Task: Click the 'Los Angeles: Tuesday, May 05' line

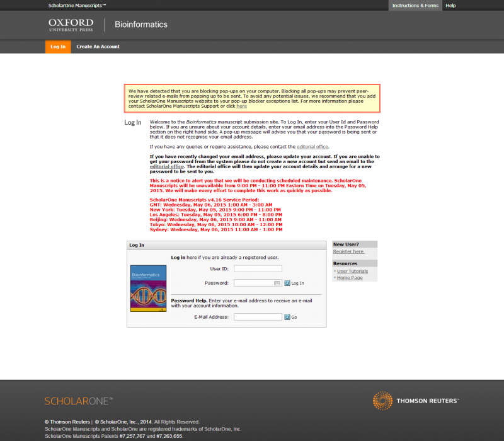Action: click(215, 215)
